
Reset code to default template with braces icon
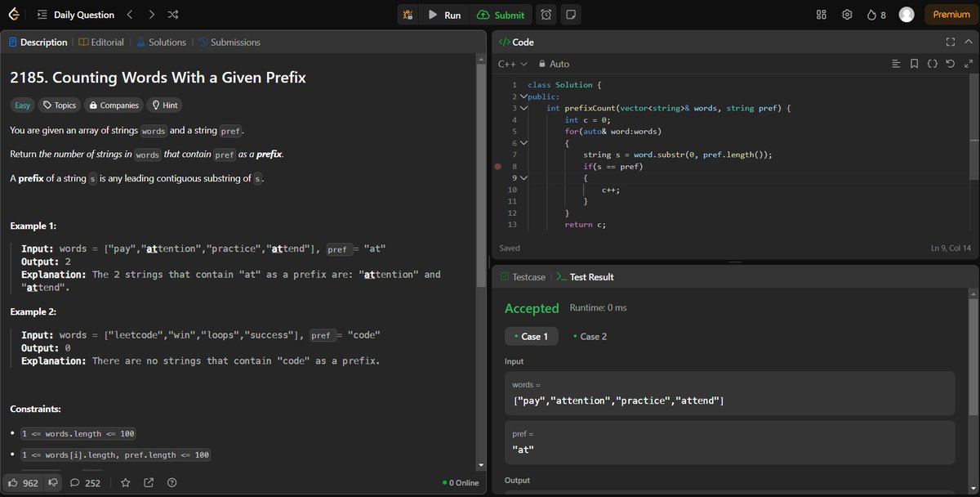(932, 63)
